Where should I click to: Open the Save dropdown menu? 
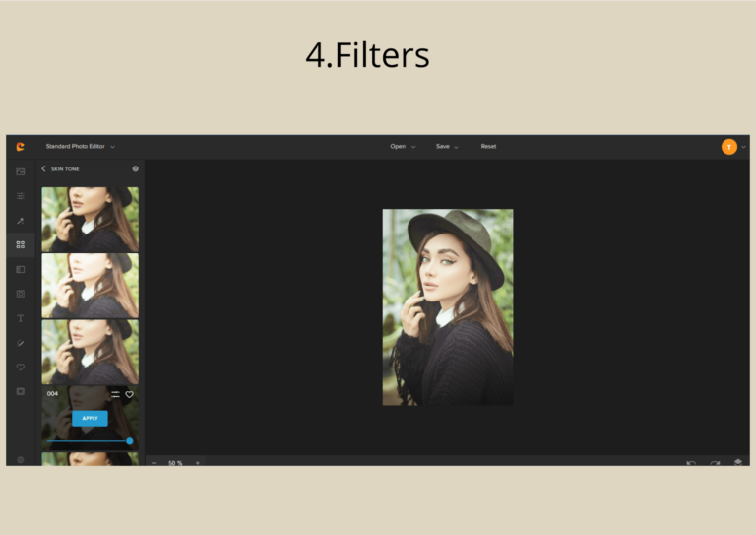coord(447,146)
